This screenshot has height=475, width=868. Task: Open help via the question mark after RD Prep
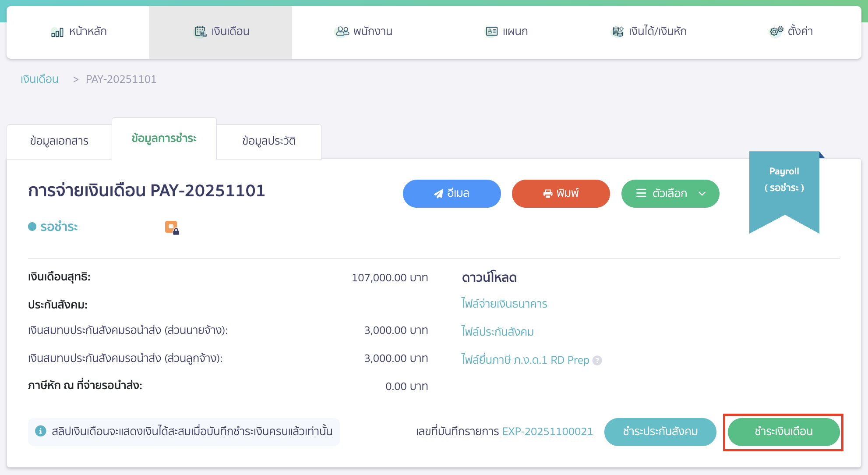[597, 360]
